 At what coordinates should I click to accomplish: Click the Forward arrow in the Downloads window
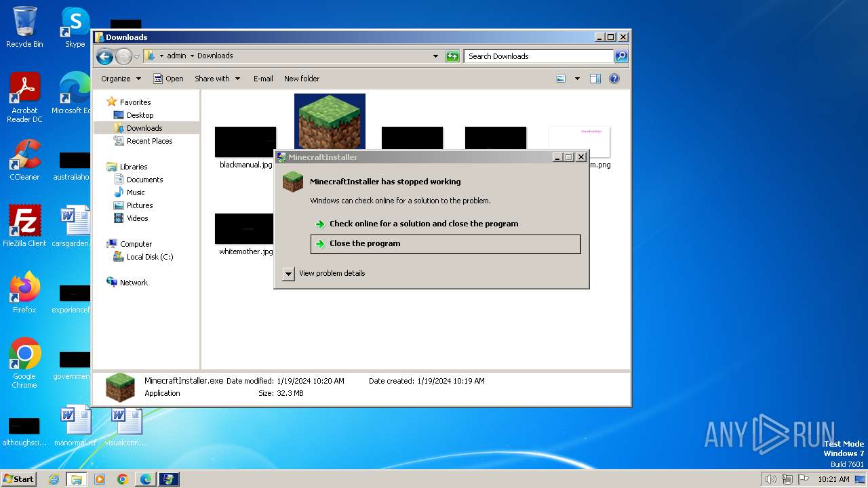point(123,56)
